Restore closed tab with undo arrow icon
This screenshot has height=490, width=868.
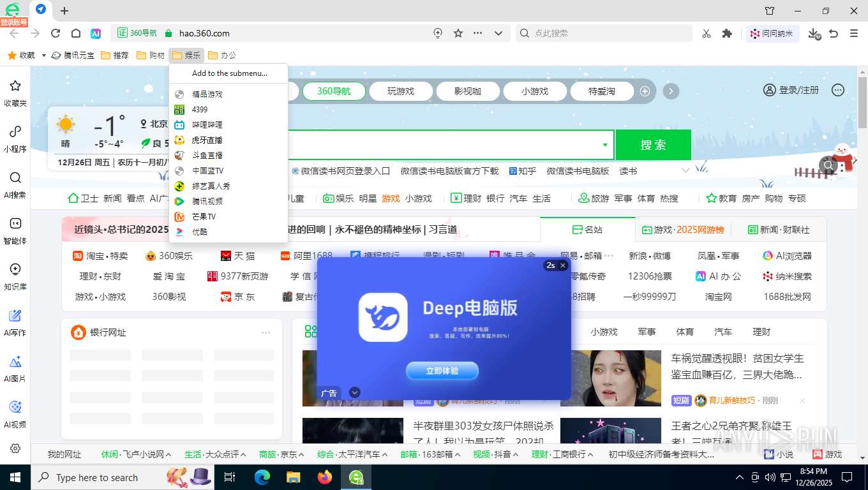[834, 33]
